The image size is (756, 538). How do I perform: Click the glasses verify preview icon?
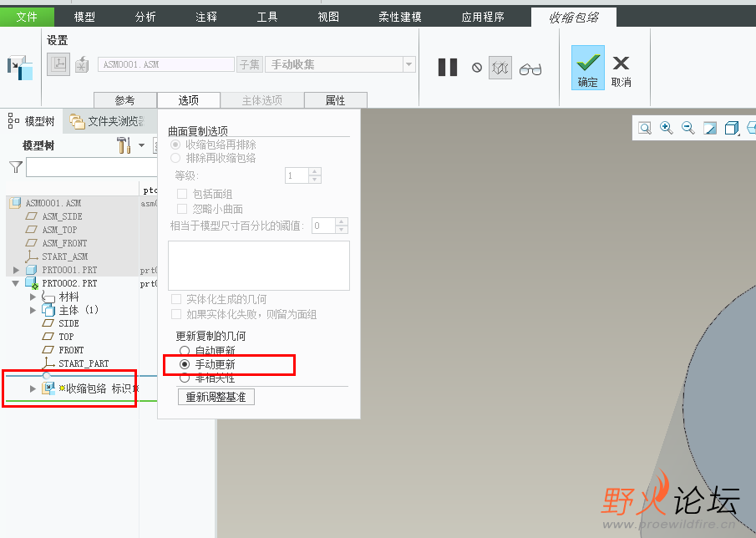coord(530,69)
